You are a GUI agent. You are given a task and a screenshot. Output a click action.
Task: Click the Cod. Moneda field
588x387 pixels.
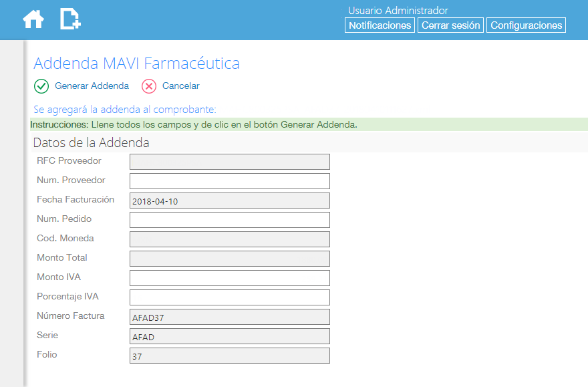229,239
